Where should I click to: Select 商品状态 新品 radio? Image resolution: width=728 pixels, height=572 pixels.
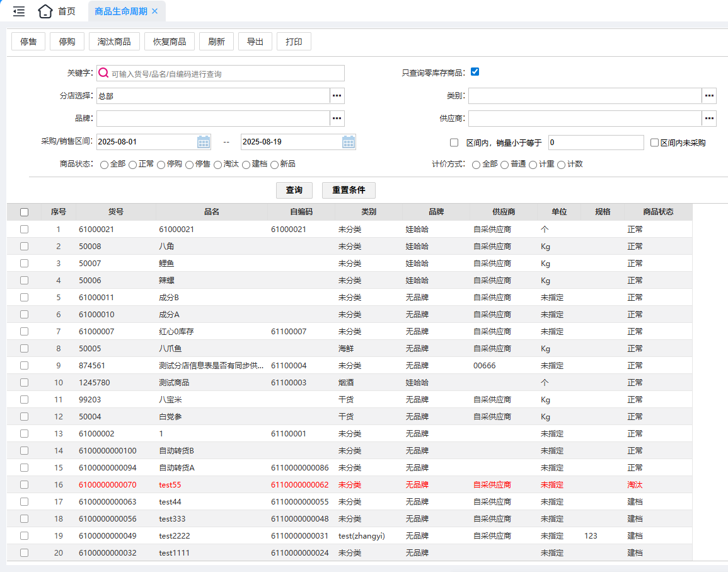(274, 165)
